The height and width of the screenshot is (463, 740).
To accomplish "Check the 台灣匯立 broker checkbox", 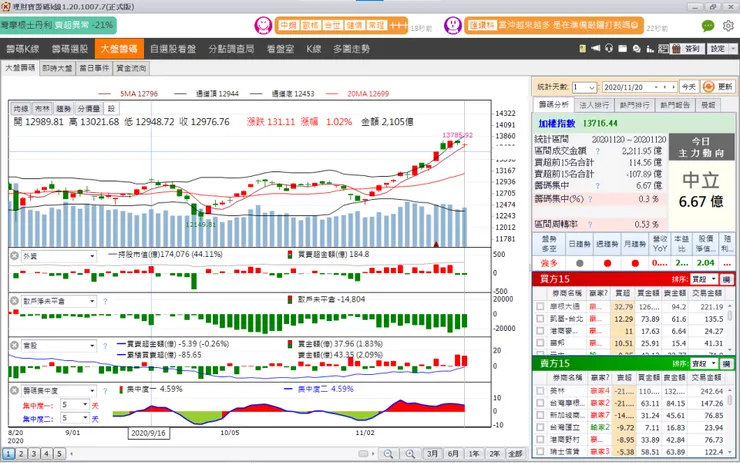I will click(x=540, y=428).
